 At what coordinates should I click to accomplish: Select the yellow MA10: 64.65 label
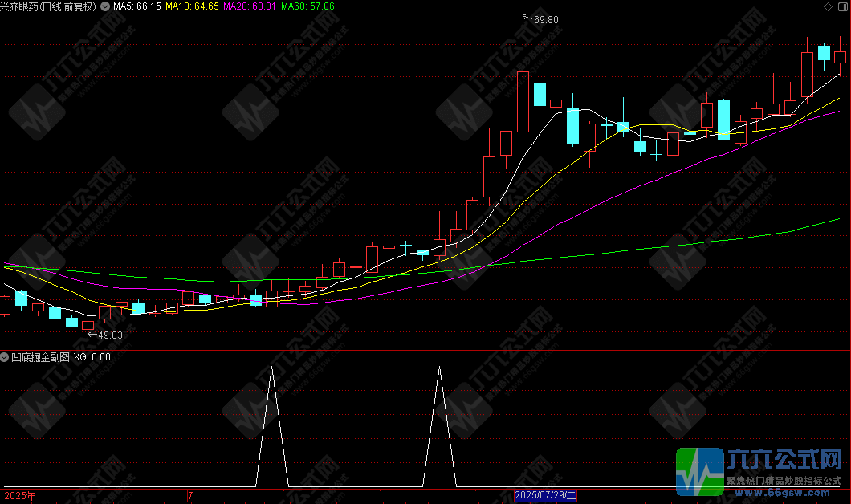pos(193,6)
